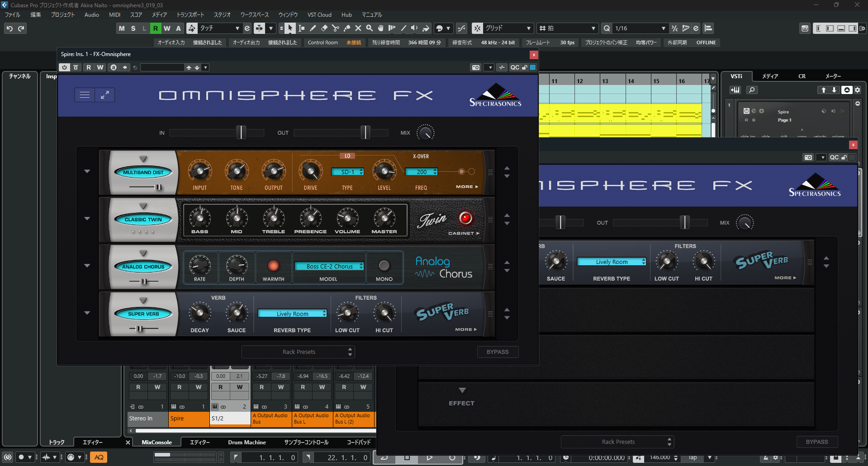Viewport: 868px width, 466px height.
Task: Open the Boss CE-2 Chorus model dropdown
Action: click(x=329, y=266)
